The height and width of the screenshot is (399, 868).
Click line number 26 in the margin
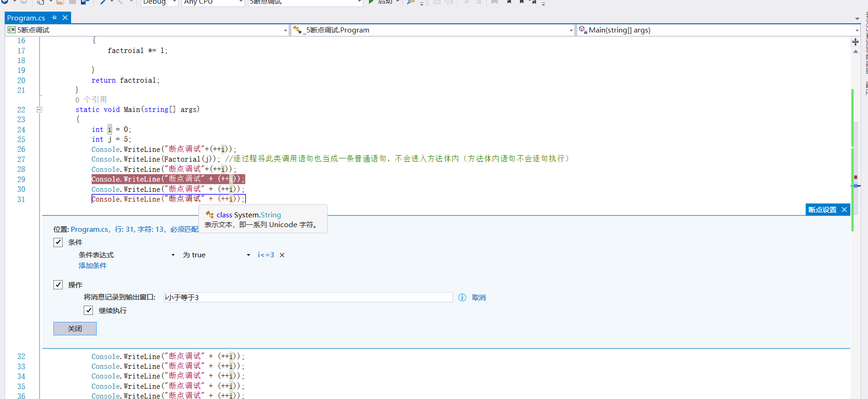pyautogui.click(x=21, y=150)
